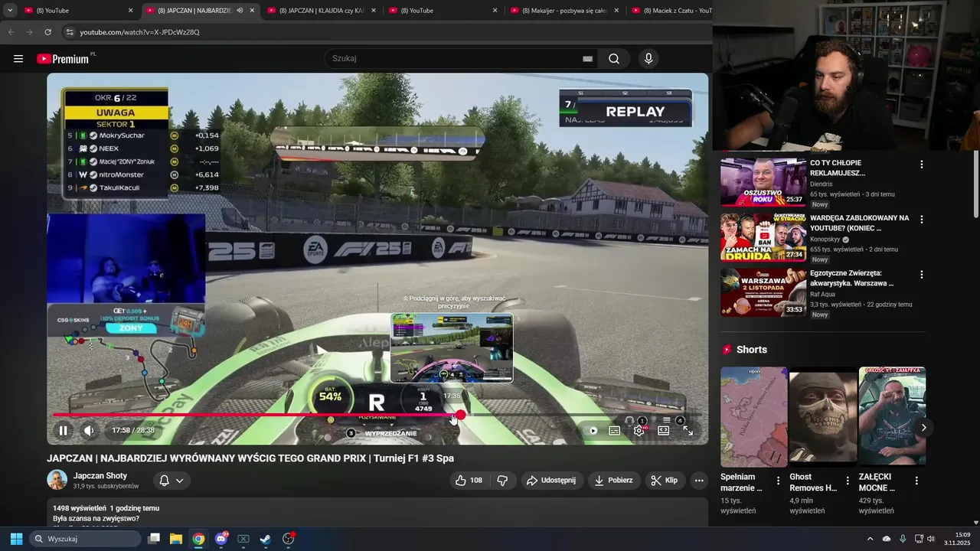
Task: Open options for the Wardęga video
Action: coord(922,220)
